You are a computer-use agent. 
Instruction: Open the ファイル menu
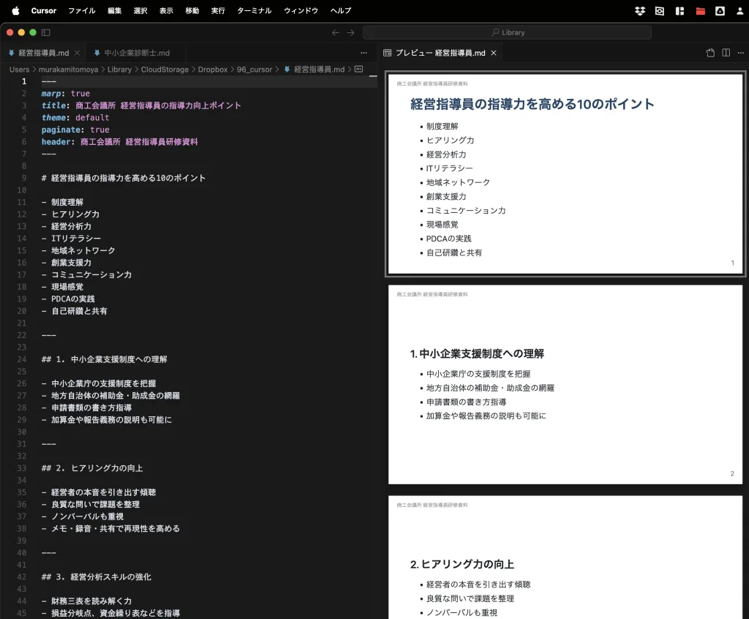pos(82,11)
